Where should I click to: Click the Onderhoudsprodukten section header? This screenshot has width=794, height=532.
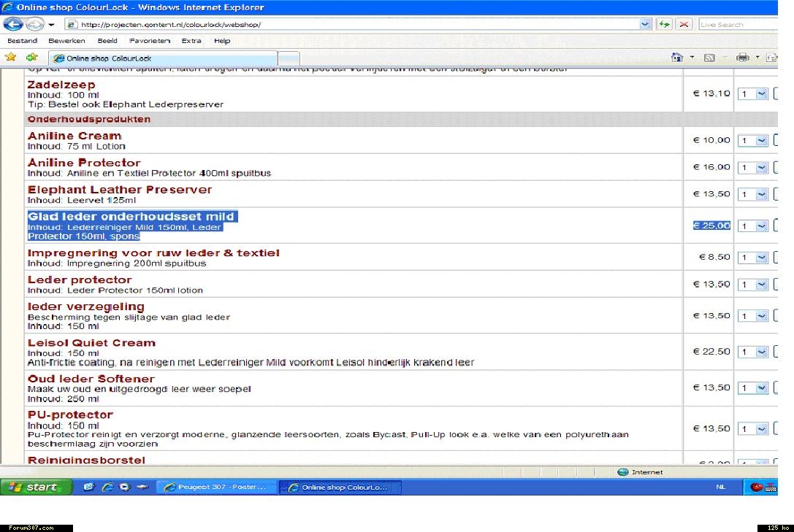coord(89,119)
